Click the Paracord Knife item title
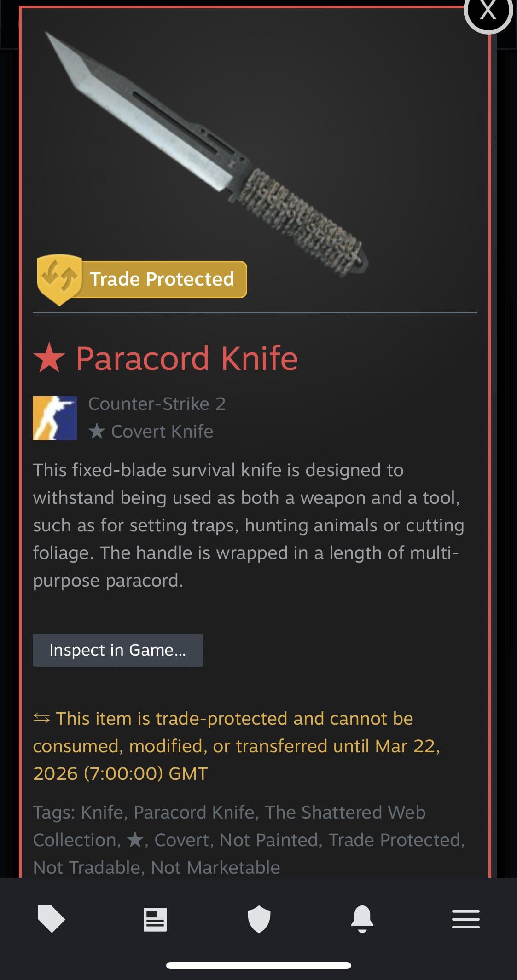The height and width of the screenshot is (980, 517). tap(187, 358)
